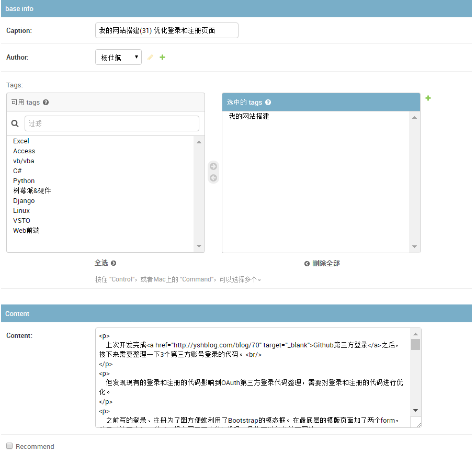Click up arrow of chosen tags scrollbar
The width and height of the screenshot is (476, 452).
415,118
